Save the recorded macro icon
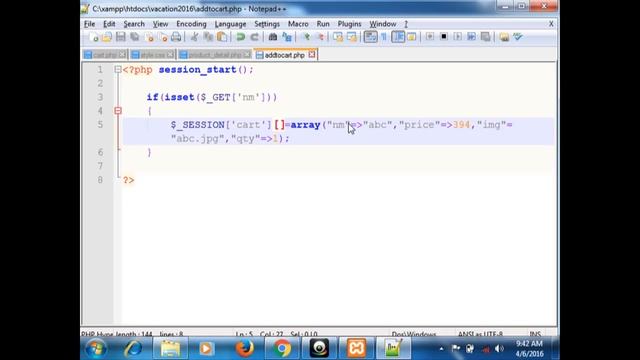 tap(485, 37)
